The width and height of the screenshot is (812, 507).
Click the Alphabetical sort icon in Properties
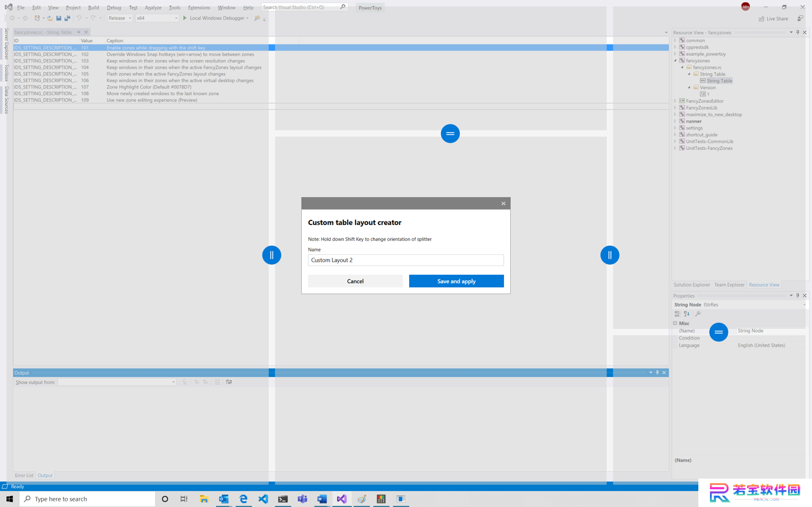tap(687, 314)
